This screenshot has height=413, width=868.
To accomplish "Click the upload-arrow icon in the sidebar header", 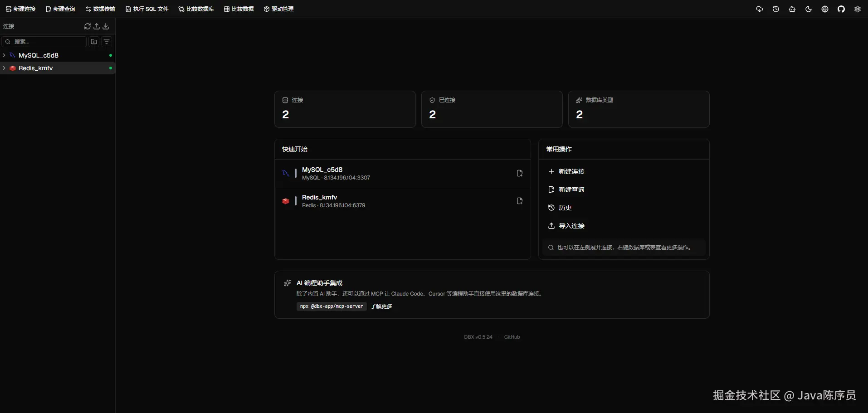I will [x=97, y=26].
